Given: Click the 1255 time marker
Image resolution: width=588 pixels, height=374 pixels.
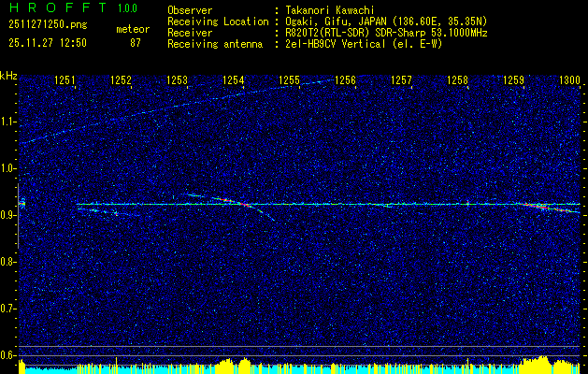Looking at the screenshot, I should (289, 79).
